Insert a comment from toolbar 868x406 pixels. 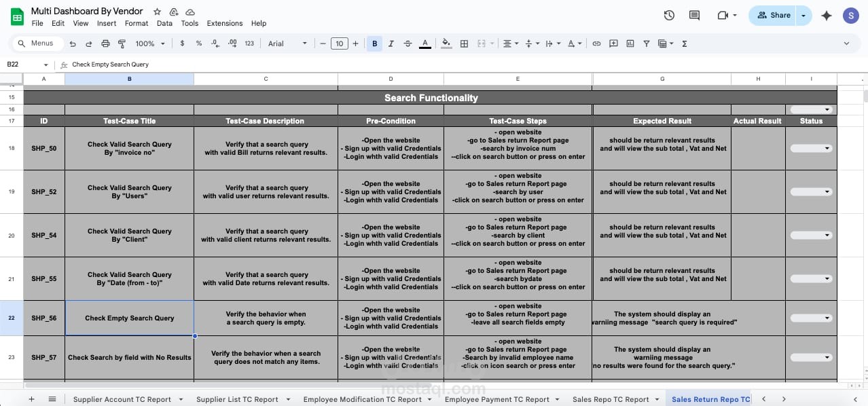point(613,43)
